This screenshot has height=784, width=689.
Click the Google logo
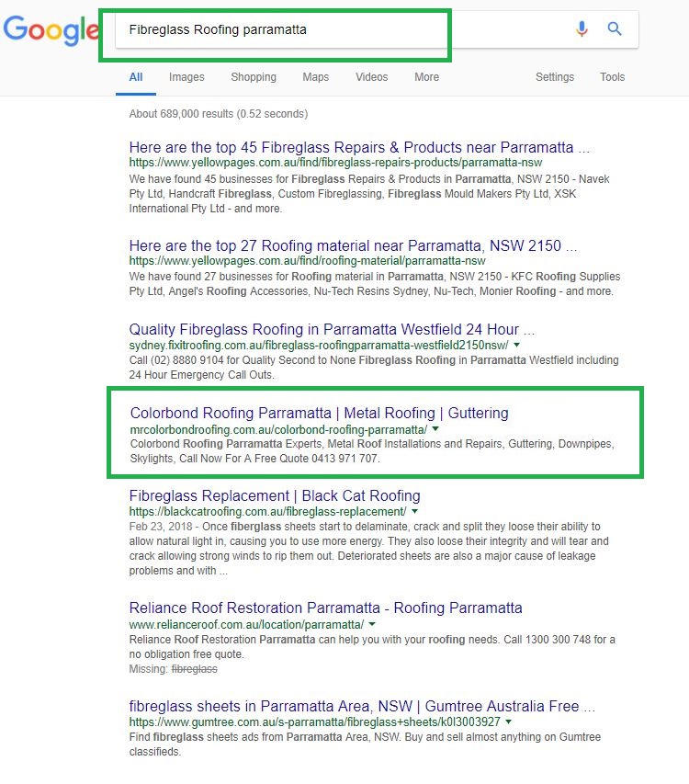click(51, 30)
